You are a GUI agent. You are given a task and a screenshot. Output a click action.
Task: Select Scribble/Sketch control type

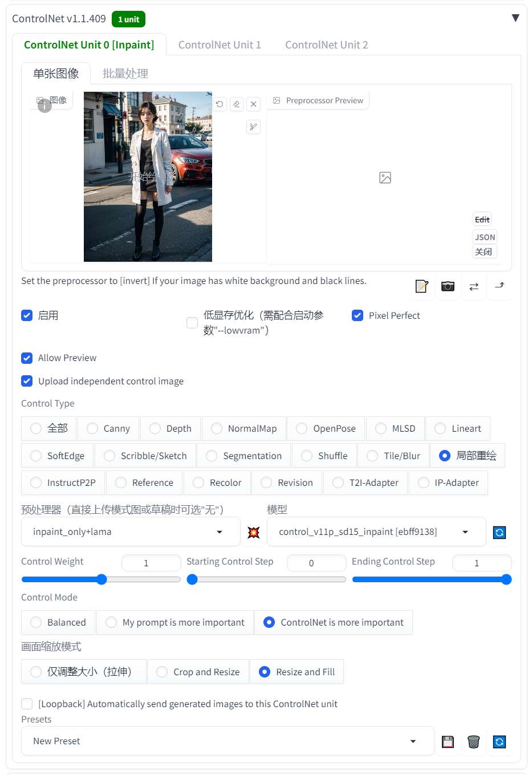tap(145, 456)
